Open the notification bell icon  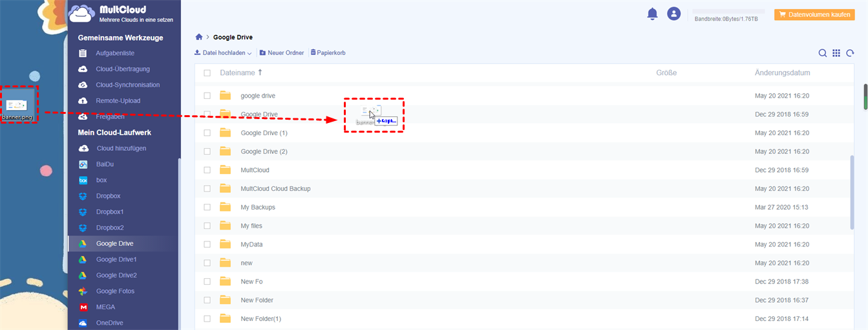tap(652, 14)
